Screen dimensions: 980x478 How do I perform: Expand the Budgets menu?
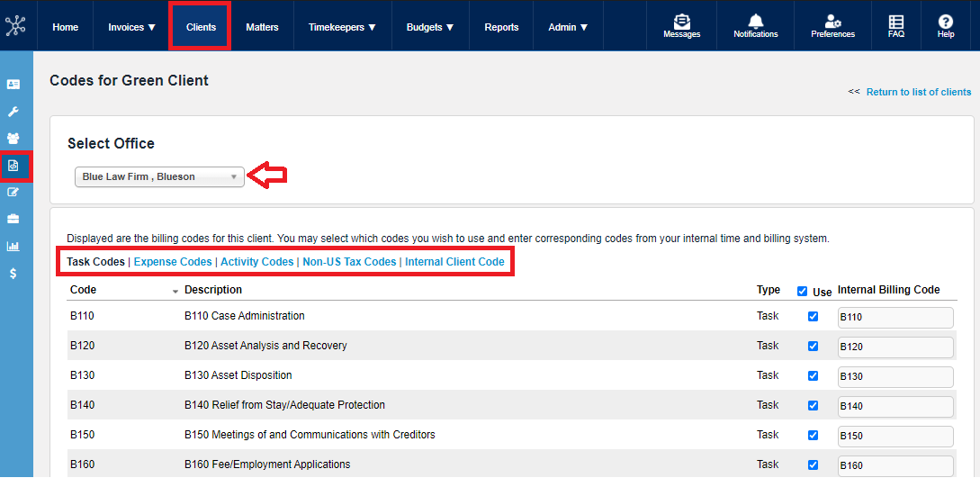(x=430, y=27)
